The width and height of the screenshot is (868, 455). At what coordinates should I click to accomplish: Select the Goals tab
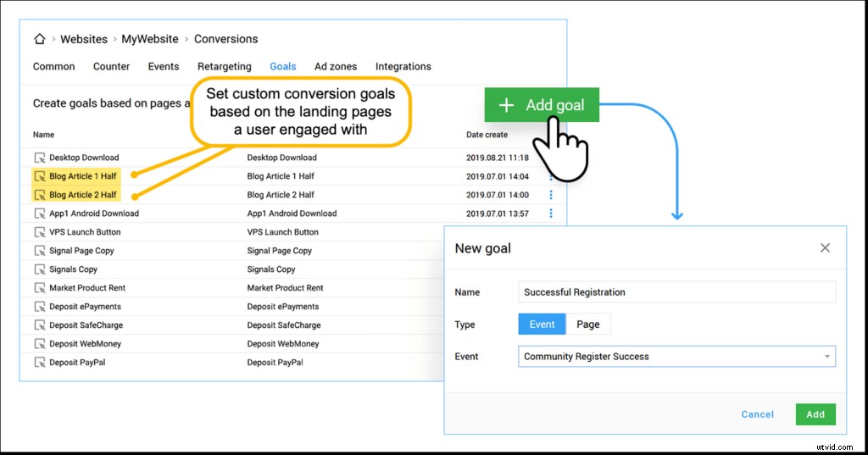coord(283,66)
